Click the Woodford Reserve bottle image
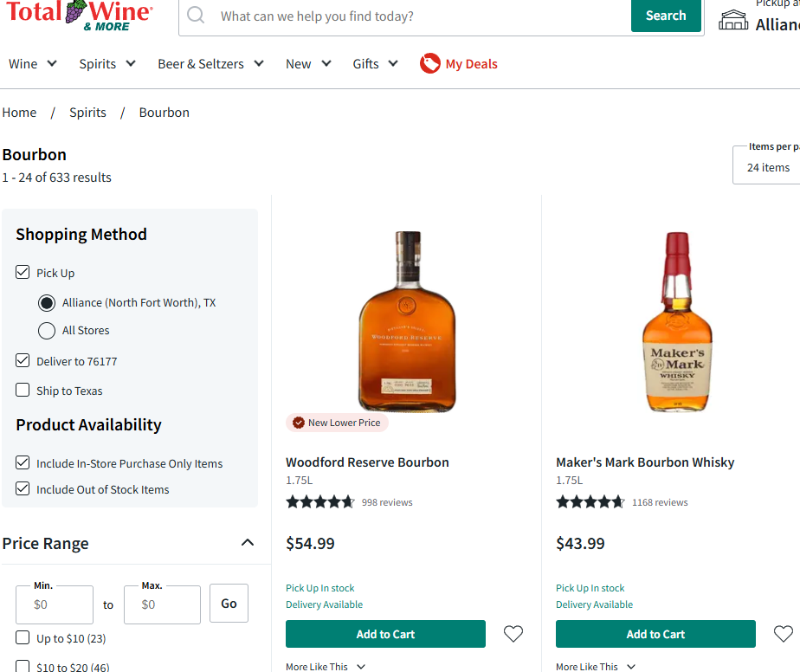Screen dimensions: 800x672 tap(407, 321)
